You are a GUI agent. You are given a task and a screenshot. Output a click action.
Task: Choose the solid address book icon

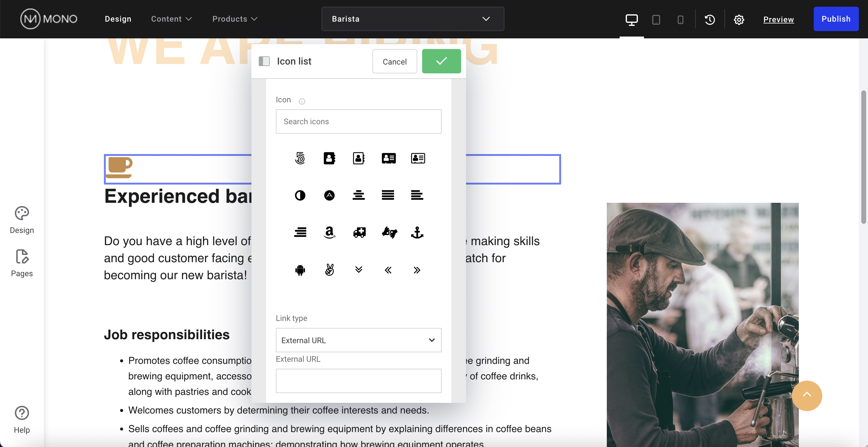click(329, 158)
